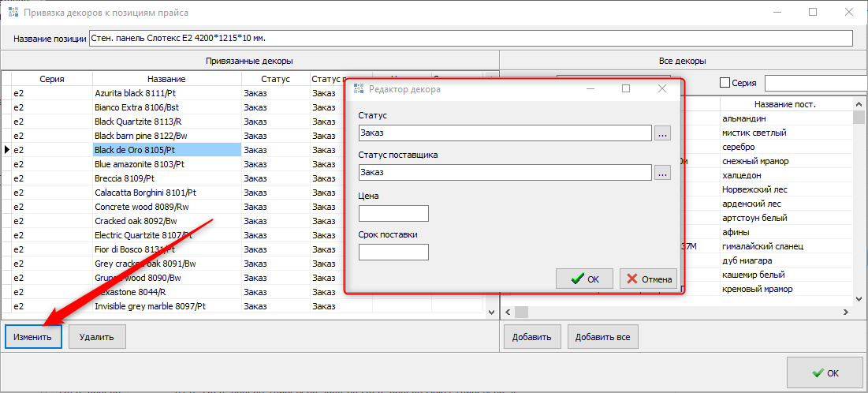868x393 pixels.
Task: Click the Добавить button
Action: (x=532, y=337)
